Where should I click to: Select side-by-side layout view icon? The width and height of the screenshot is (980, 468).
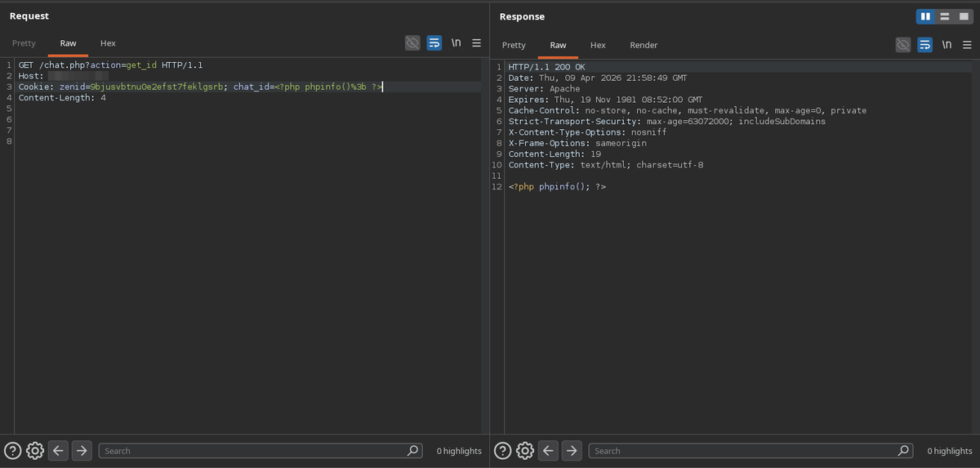[x=925, y=16]
